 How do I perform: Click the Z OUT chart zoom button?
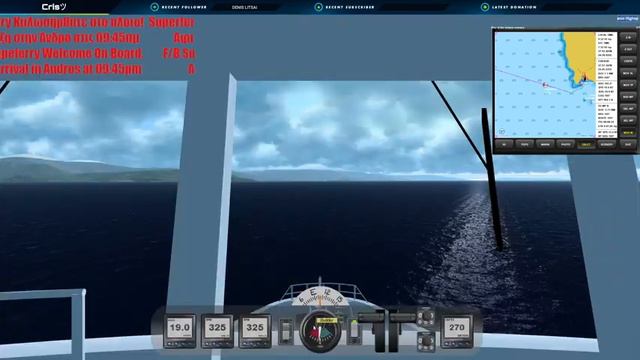(x=628, y=49)
